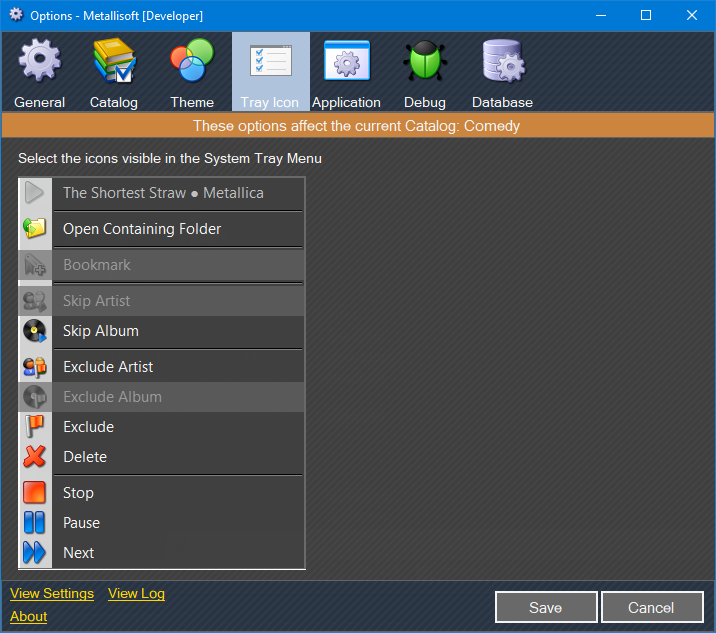Toggle the greyed Bookmark menu entry

161,265
